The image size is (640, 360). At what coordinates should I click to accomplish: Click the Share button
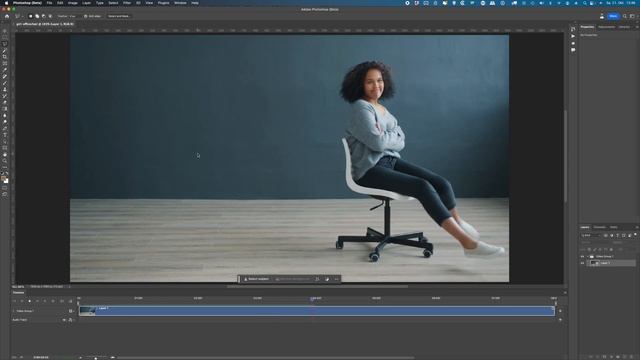613,16
